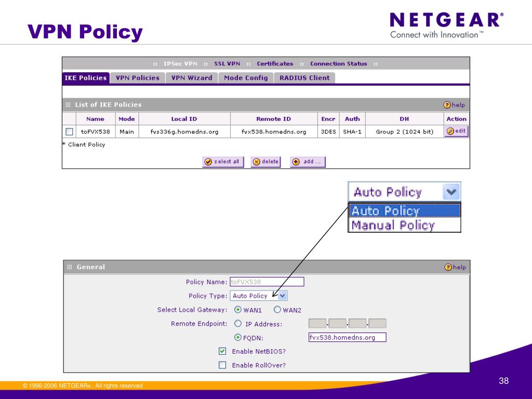
Task: Open the Mode Config tab
Action: click(246, 78)
